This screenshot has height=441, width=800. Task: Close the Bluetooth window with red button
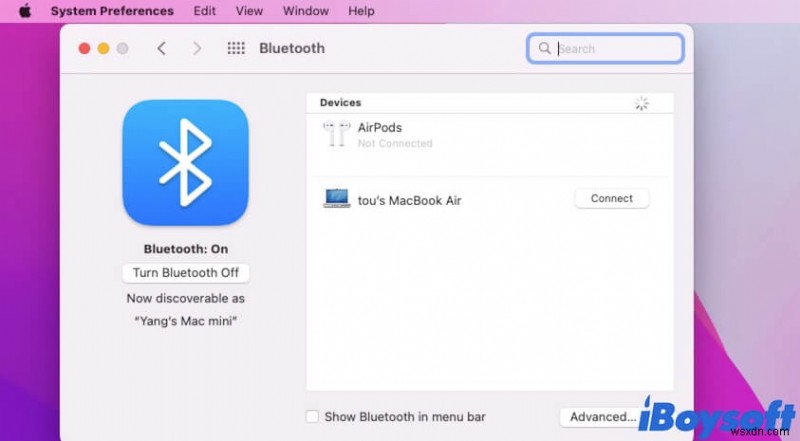pyautogui.click(x=84, y=48)
